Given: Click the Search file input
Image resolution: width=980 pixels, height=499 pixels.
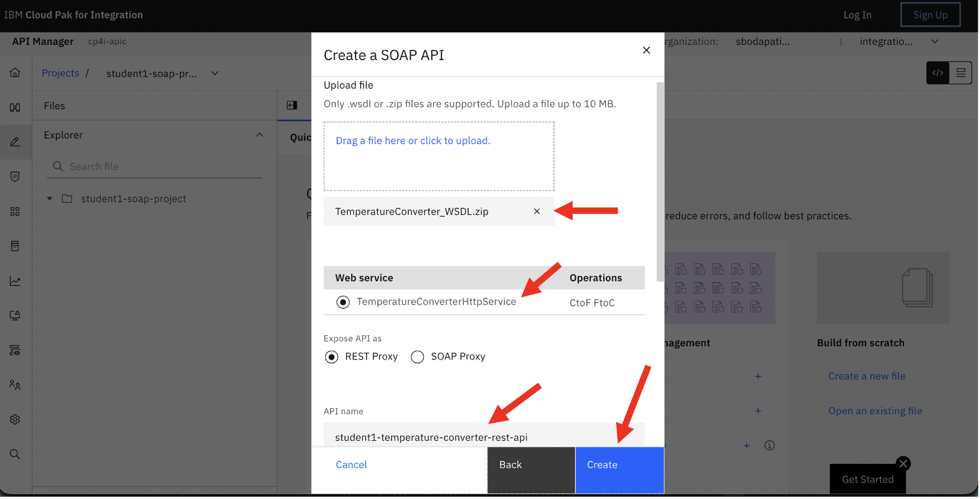Looking at the screenshot, I should coord(155,167).
